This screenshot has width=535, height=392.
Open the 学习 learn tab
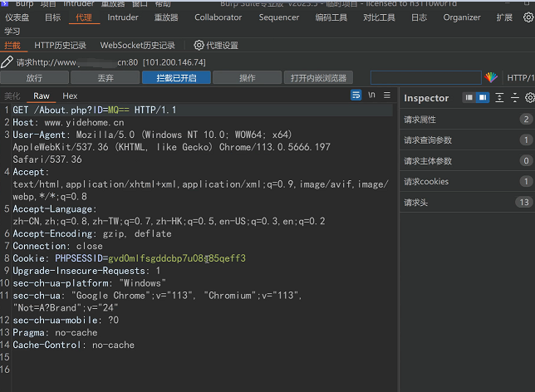[12, 32]
